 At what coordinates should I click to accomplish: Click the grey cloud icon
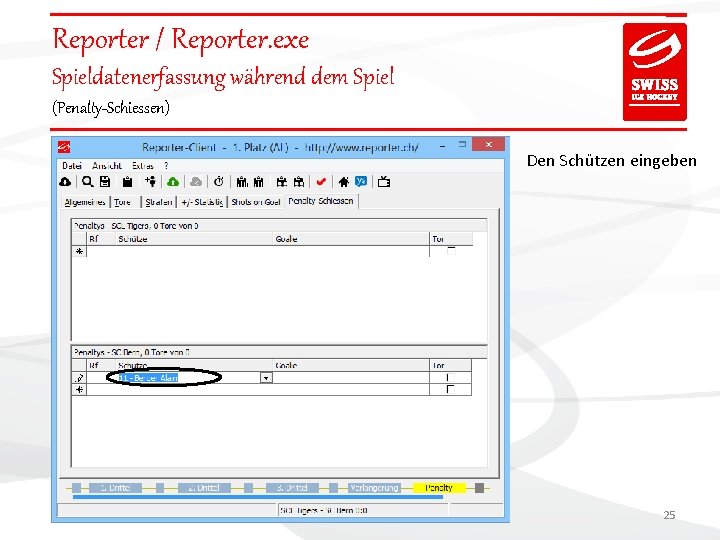(196, 182)
